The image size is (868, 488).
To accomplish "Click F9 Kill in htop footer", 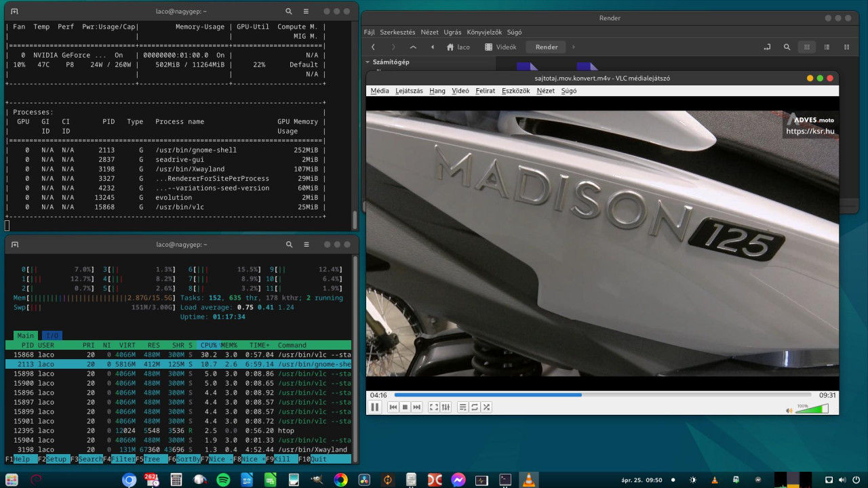I will (x=283, y=459).
